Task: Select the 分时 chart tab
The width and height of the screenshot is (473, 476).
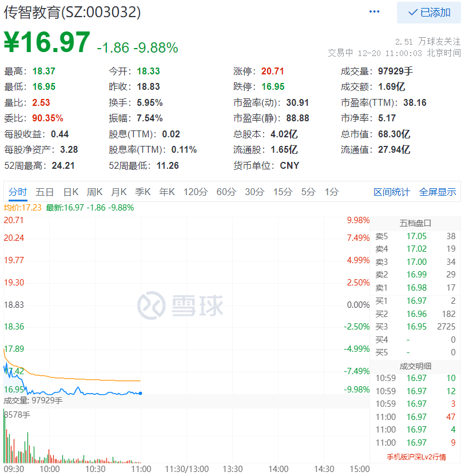Action: pyautogui.click(x=18, y=192)
